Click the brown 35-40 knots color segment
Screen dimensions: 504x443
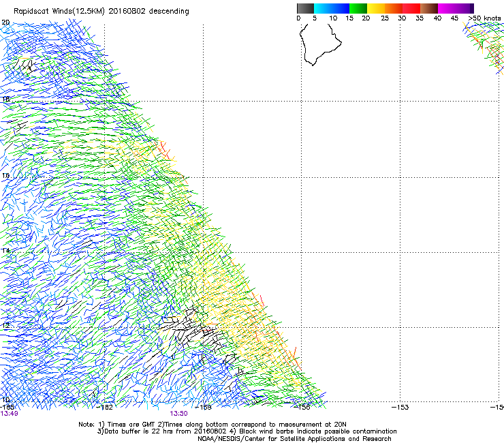tap(429, 8)
